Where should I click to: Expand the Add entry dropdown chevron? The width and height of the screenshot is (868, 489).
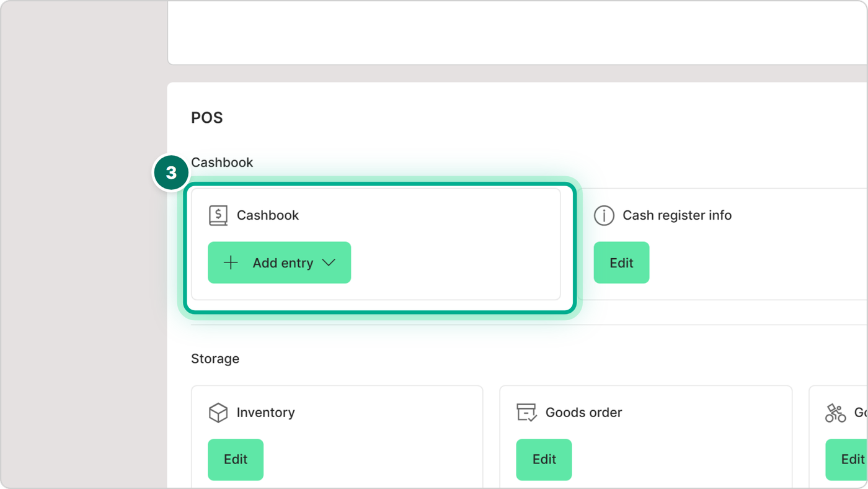pyautogui.click(x=329, y=262)
